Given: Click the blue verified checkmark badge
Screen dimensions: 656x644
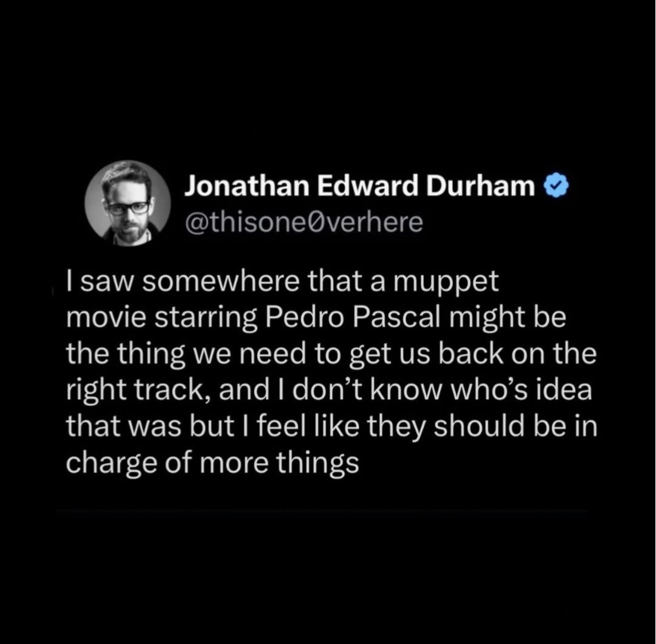Looking at the screenshot, I should coord(556,186).
